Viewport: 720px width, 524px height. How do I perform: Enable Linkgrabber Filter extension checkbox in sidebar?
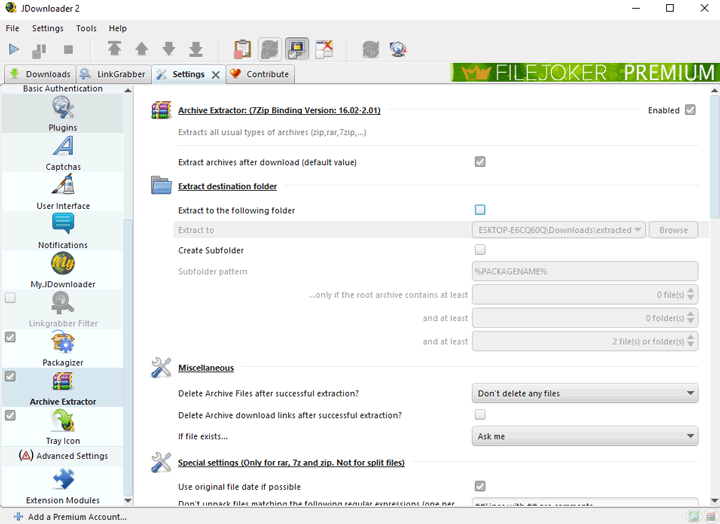[x=10, y=298]
